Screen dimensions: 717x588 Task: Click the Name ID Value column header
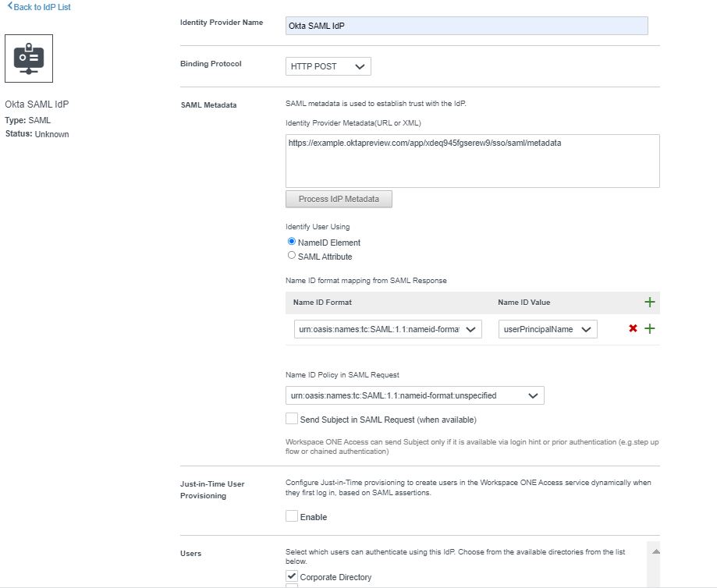524,303
